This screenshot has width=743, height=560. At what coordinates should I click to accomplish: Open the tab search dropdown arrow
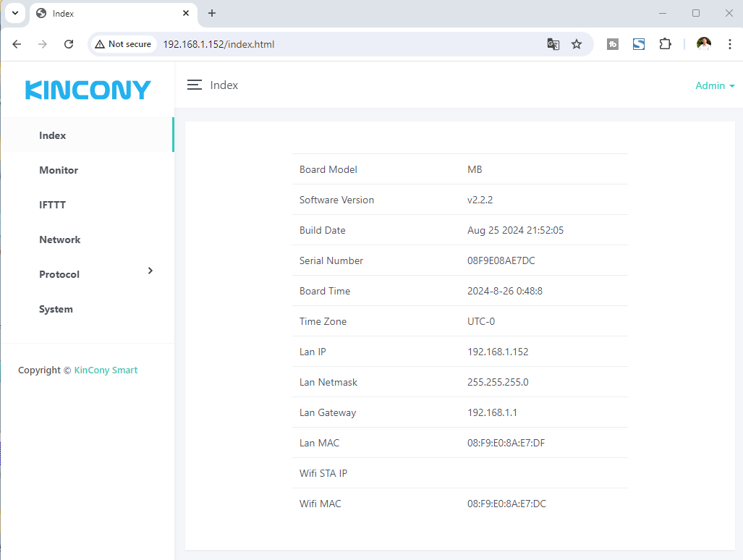[14, 13]
